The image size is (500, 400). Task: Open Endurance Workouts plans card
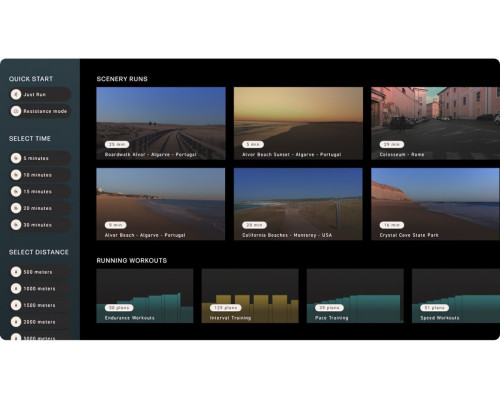tap(145, 296)
